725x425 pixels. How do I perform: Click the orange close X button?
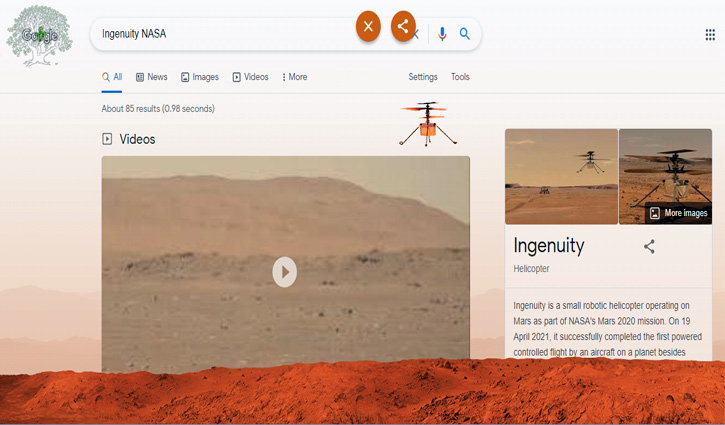pyautogui.click(x=368, y=26)
